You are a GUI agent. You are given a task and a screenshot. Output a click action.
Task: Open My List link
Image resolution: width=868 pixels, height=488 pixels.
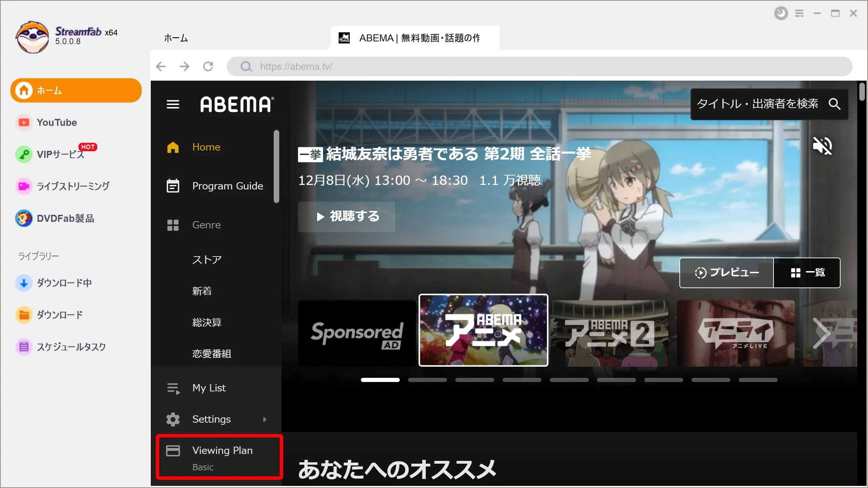[x=209, y=388]
